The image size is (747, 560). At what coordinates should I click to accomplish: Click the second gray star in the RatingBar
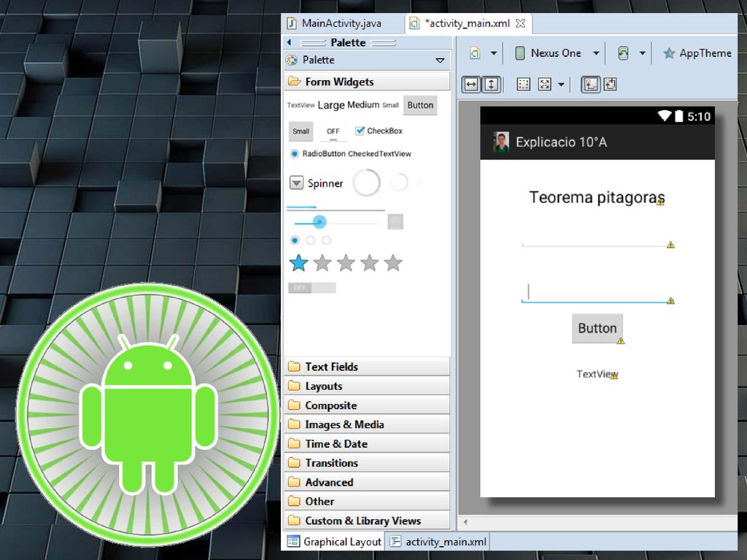point(346,262)
